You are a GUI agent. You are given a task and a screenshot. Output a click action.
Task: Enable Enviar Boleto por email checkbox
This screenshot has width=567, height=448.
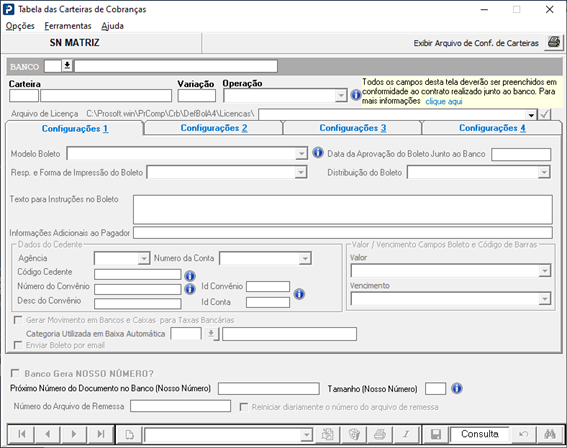(x=17, y=345)
